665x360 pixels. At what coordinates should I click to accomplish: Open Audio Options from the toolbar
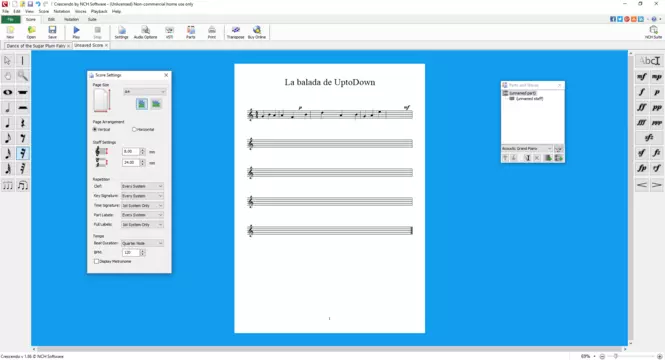[145, 32]
